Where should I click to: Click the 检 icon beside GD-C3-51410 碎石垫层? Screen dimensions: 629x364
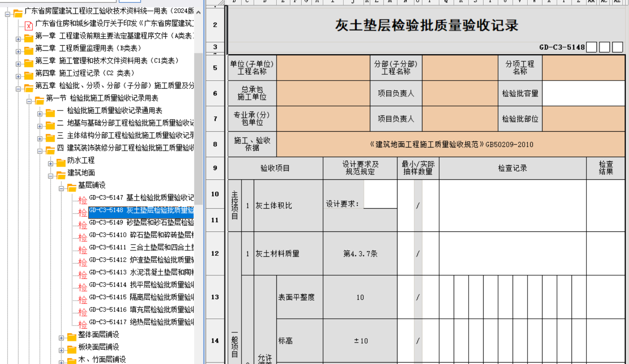click(x=82, y=237)
